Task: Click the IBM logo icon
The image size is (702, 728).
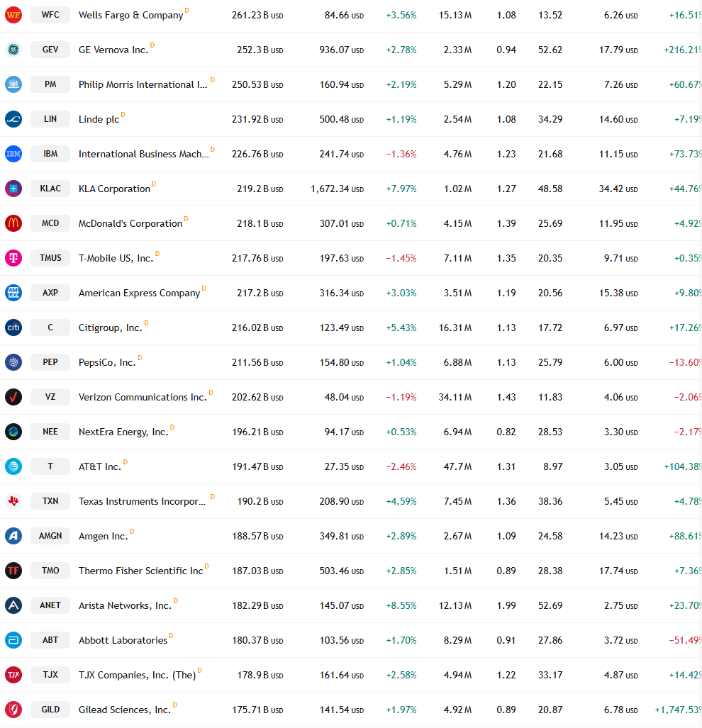Action: (x=13, y=154)
